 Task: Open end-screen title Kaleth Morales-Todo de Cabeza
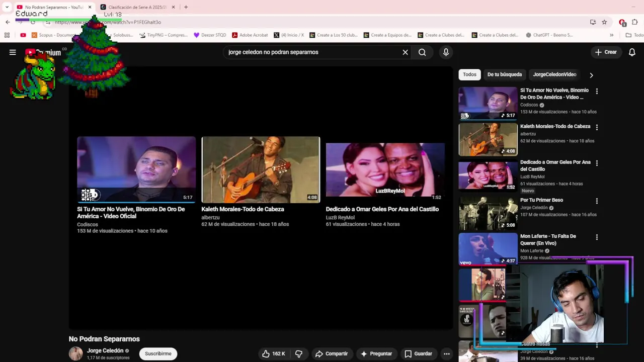click(x=243, y=209)
